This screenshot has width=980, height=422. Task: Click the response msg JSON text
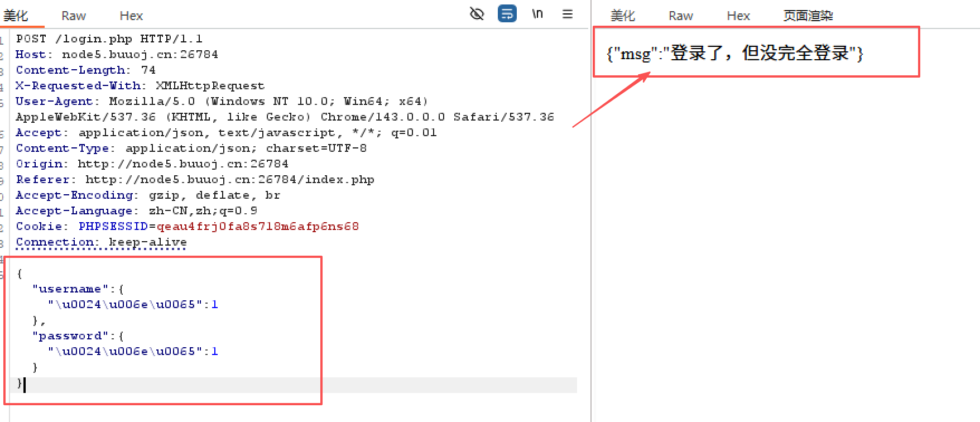pyautogui.click(x=735, y=54)
